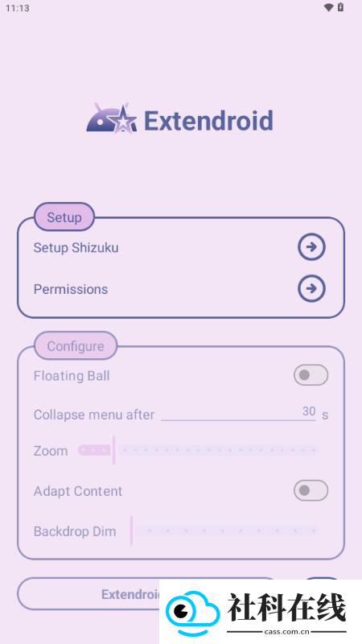Tap the arrow icon beside Permissions
The width and height of the screenshot is (362, 644).
311,289
